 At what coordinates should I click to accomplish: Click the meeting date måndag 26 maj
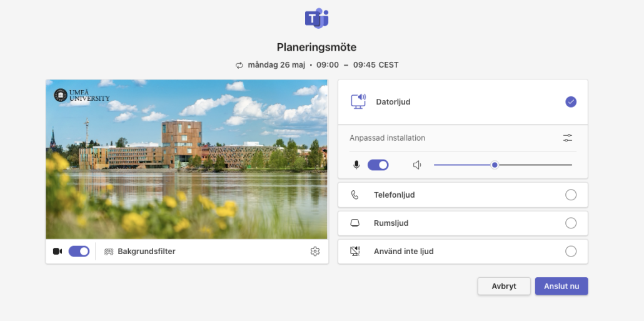coord(276,65)
